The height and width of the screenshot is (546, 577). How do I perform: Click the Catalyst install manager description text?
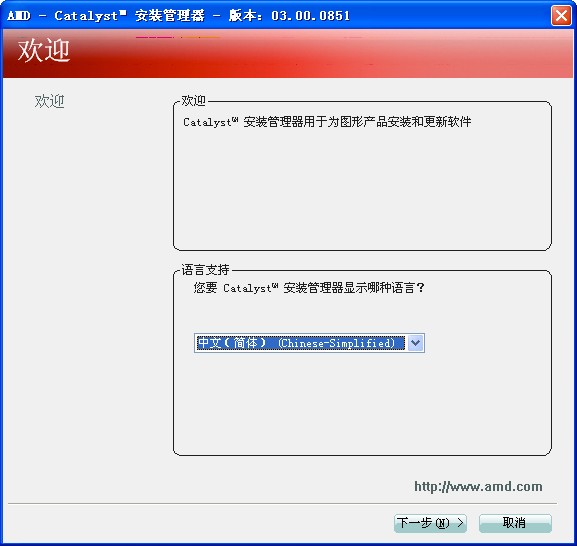(x=327, y=122)
